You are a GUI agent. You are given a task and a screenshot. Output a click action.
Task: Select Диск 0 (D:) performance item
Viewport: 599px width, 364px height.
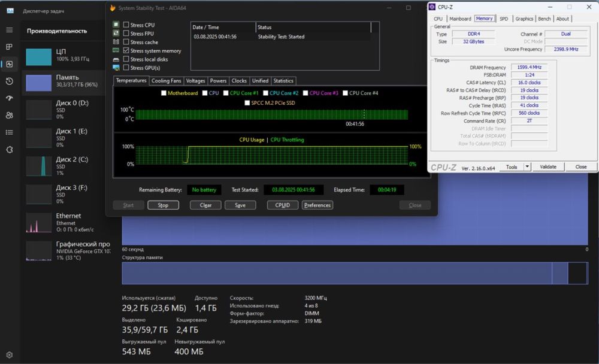click(x=63, y=109)
